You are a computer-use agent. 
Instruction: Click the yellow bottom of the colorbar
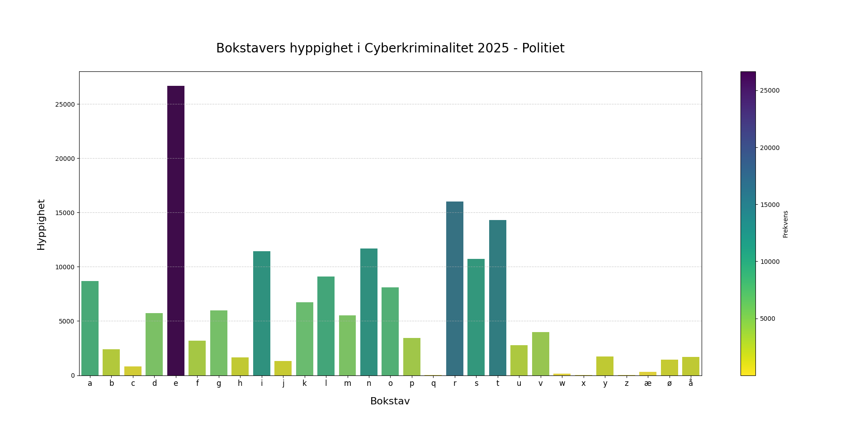point(748,372)
